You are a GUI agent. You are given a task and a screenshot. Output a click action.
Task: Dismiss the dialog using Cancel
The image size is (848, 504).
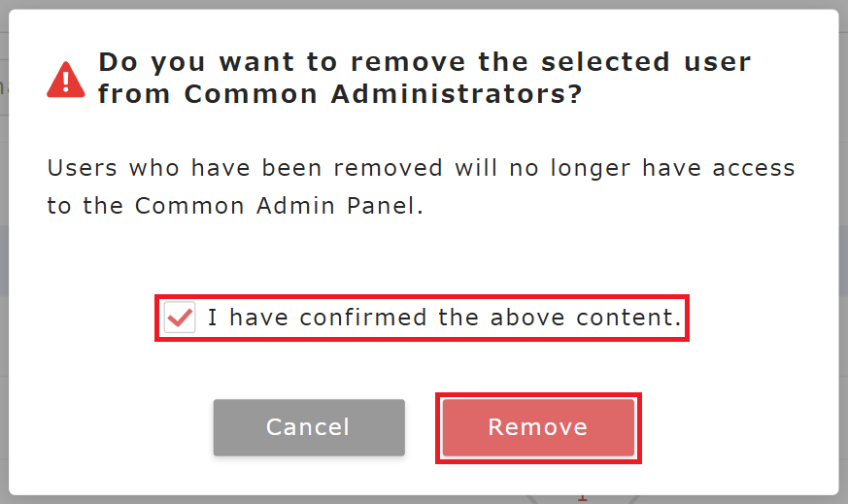(309, 427)
